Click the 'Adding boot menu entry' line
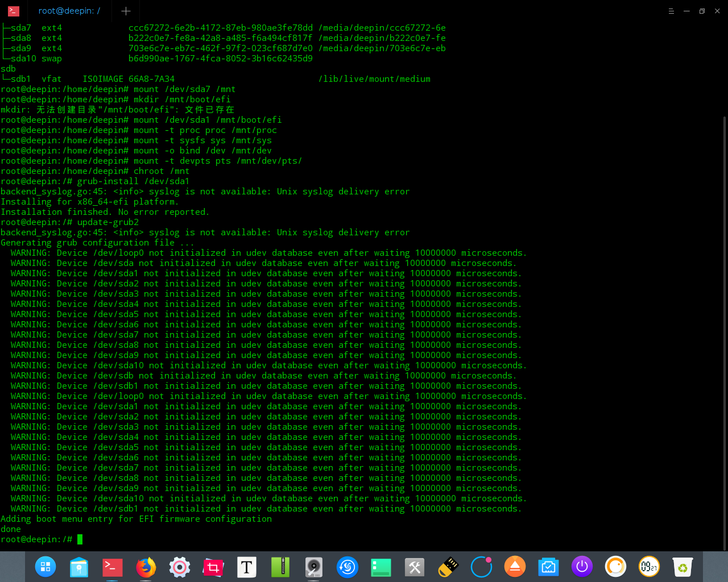 tap(136, 519)
